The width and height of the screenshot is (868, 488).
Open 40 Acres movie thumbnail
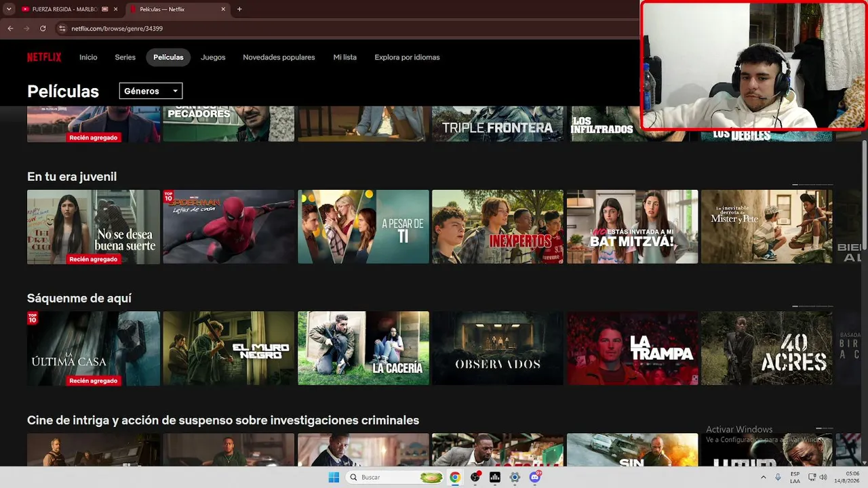(x=767, y=348)
